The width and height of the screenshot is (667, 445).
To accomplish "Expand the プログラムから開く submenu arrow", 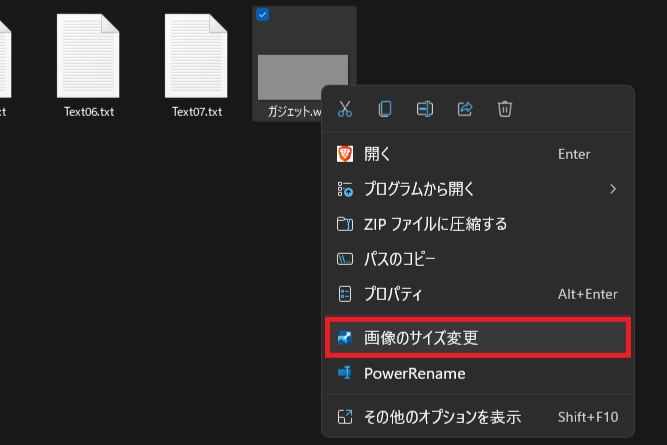I will pos(613,188).
